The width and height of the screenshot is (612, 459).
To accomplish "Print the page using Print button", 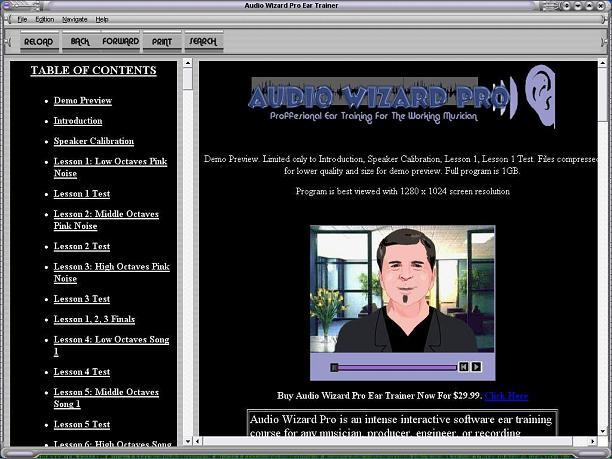I will pos(161,42).
